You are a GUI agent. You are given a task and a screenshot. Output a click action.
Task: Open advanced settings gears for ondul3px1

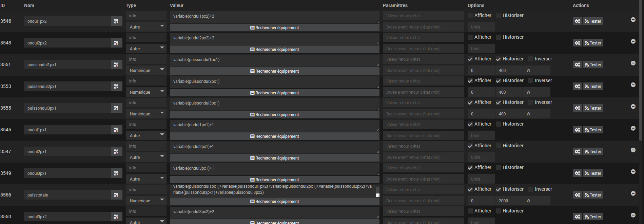(577, 173)
